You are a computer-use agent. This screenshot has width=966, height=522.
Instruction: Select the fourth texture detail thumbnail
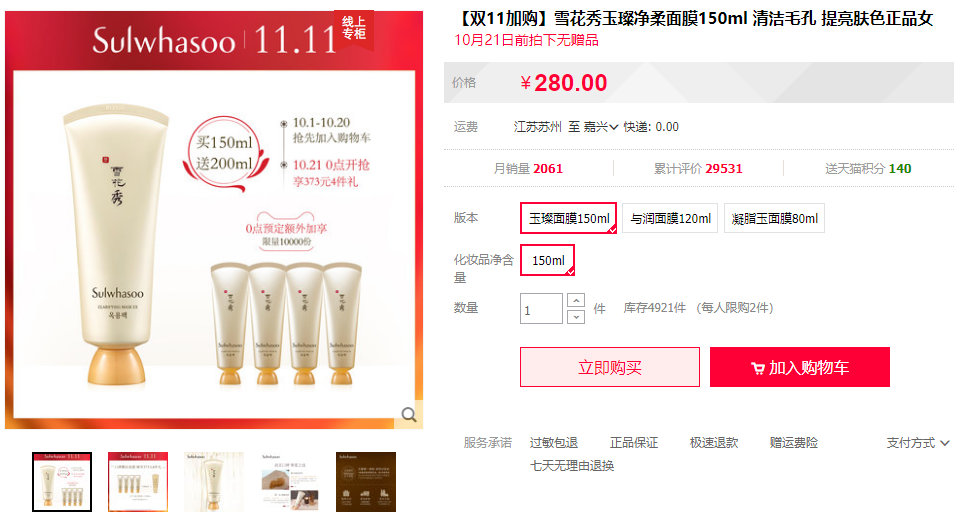290,482
